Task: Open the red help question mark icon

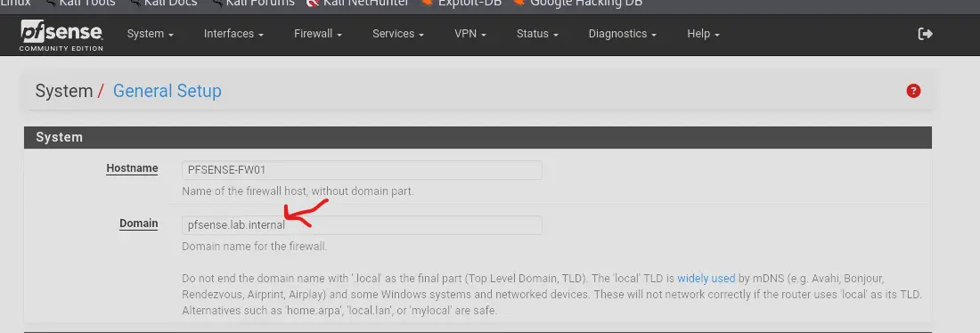Action: point(913,91)
